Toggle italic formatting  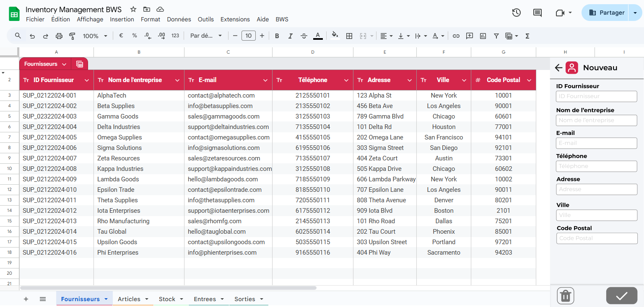coord(290,36)
